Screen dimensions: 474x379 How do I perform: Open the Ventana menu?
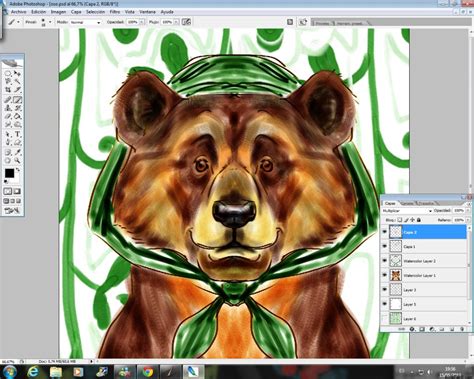147,12
